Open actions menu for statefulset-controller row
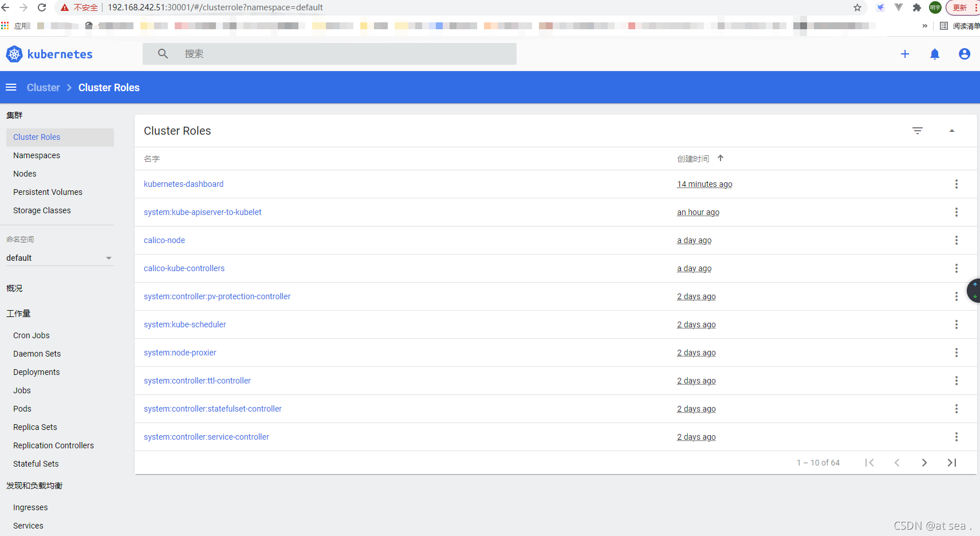Image resolution: width=980 pixels, height=536 pixels. click(x=957, y=409)
